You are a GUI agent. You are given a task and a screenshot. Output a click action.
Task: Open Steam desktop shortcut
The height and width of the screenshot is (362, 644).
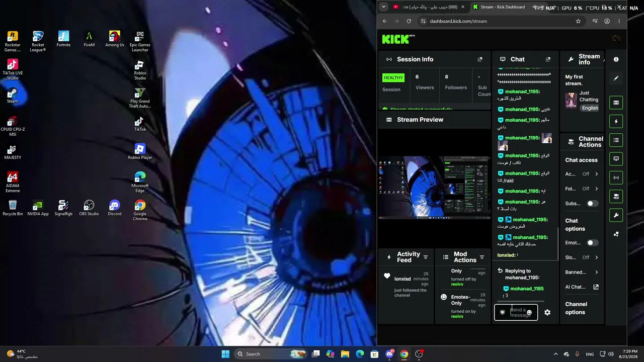tap(13, 95)
